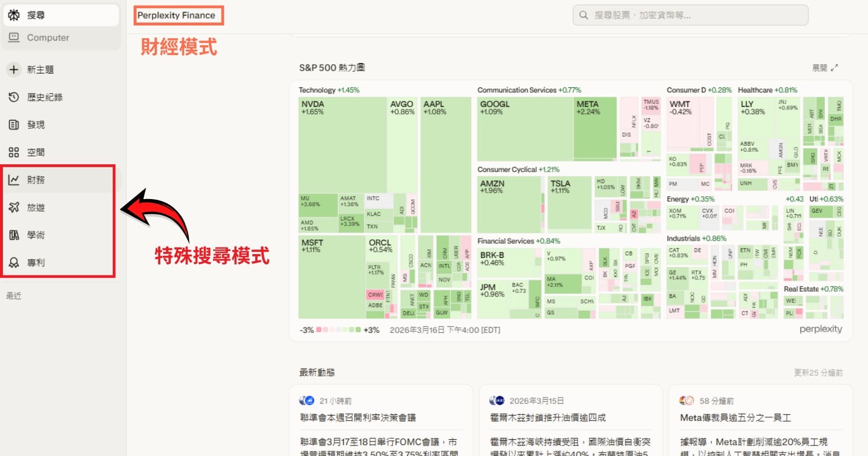This screenshot has width=868, height=456.
Task: Click the Perplexity logo icon in sidebar
Action: (x=14, y=16)
